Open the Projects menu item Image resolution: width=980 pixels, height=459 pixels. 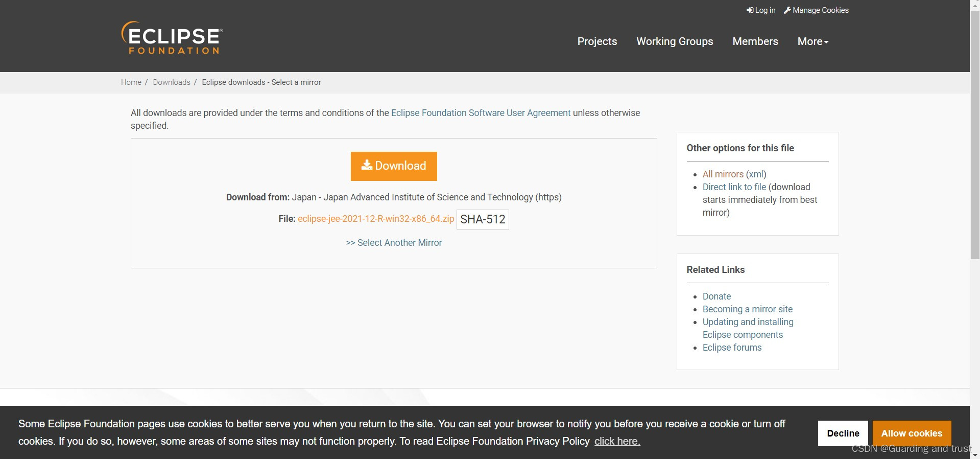(x=597, y=41)
